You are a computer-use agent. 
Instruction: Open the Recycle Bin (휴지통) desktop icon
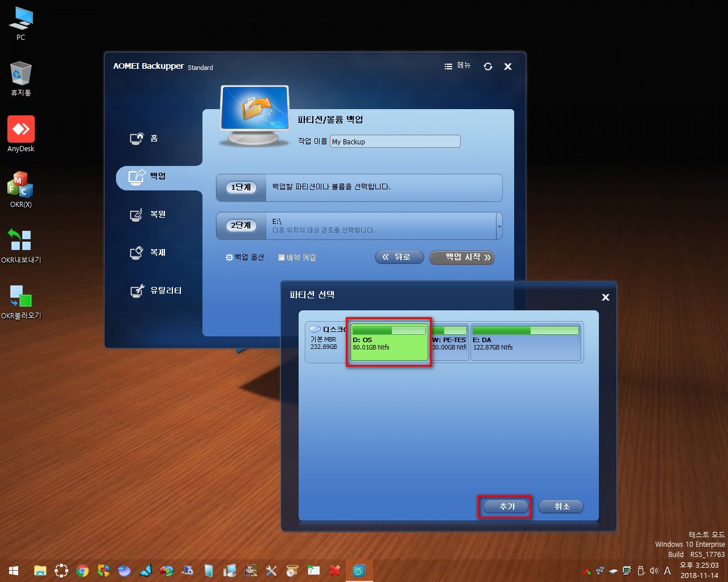[x=21, y=78]
